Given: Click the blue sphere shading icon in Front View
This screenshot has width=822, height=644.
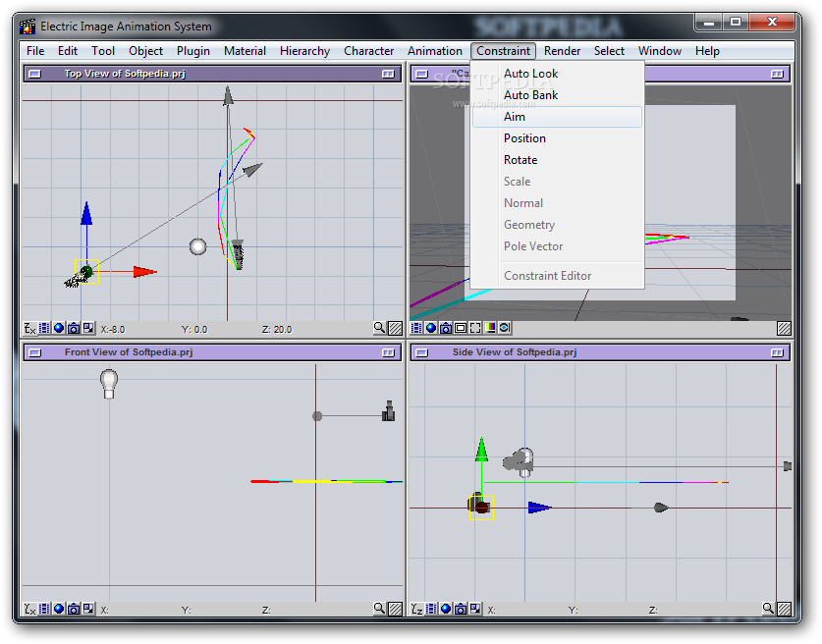Looking at the screenshot, I should coord(59,609).
